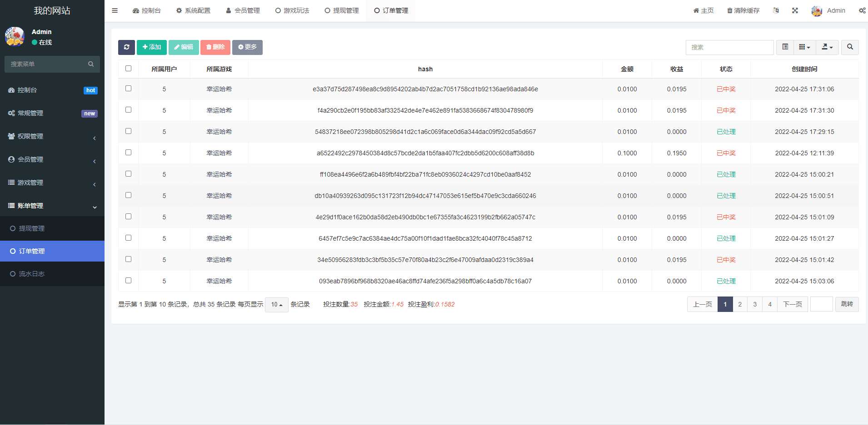Click the top-right settings cogs icon
Viewport: 868px width, 425px height.
[862, 10]
